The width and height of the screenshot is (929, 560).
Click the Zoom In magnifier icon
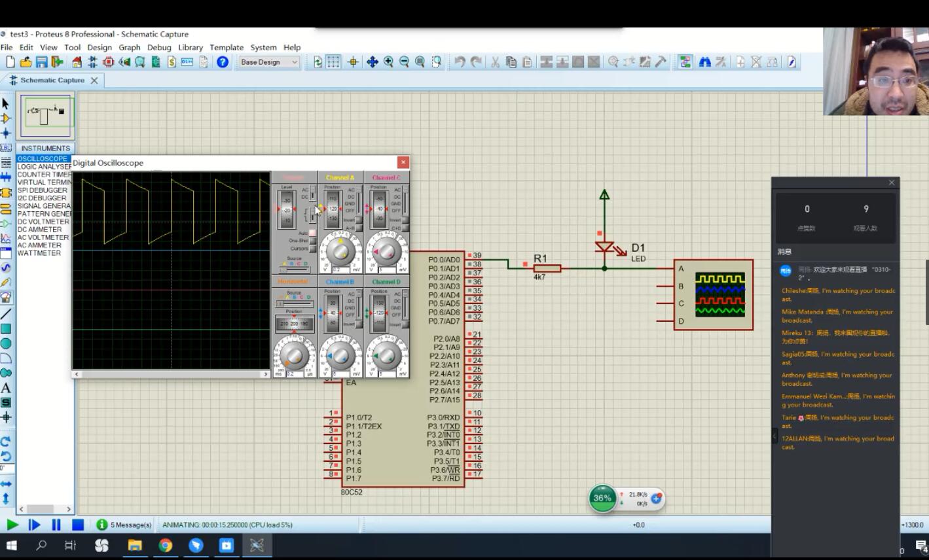pos(388,62)
